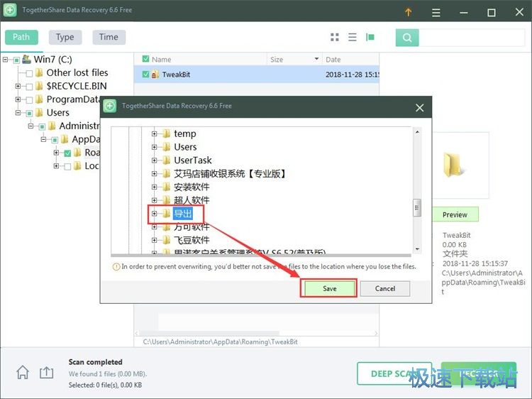Click the Date column header
The width and height of the screenshot is (532, 399).
[x=350, y=60]
